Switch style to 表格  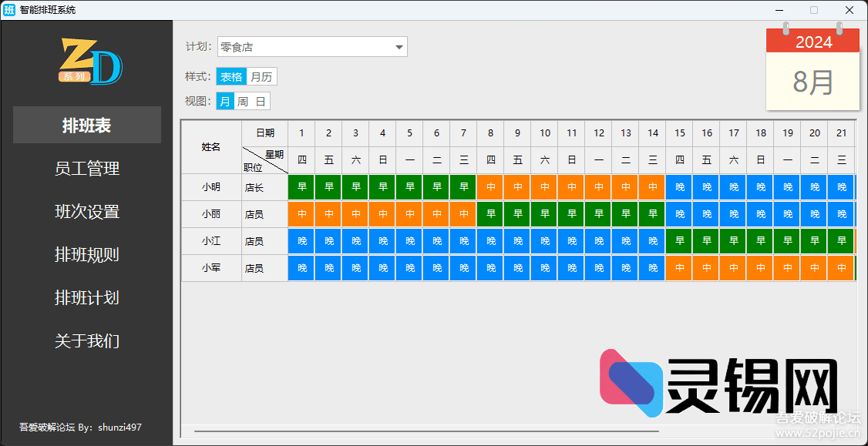[x=231, y=76]
